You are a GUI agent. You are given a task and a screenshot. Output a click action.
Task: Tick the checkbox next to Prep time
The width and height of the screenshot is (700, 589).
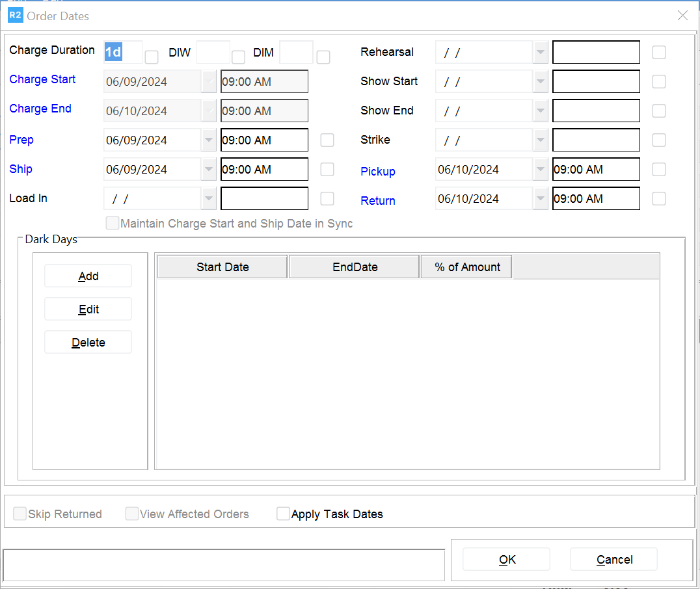point(327,140)
